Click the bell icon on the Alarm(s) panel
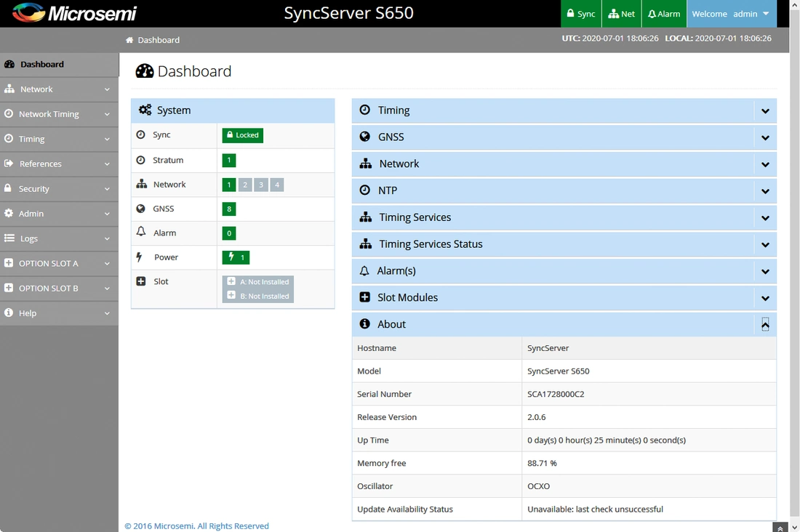The height and width of the screenshot is (532, 800). click(x=364, y=271)
